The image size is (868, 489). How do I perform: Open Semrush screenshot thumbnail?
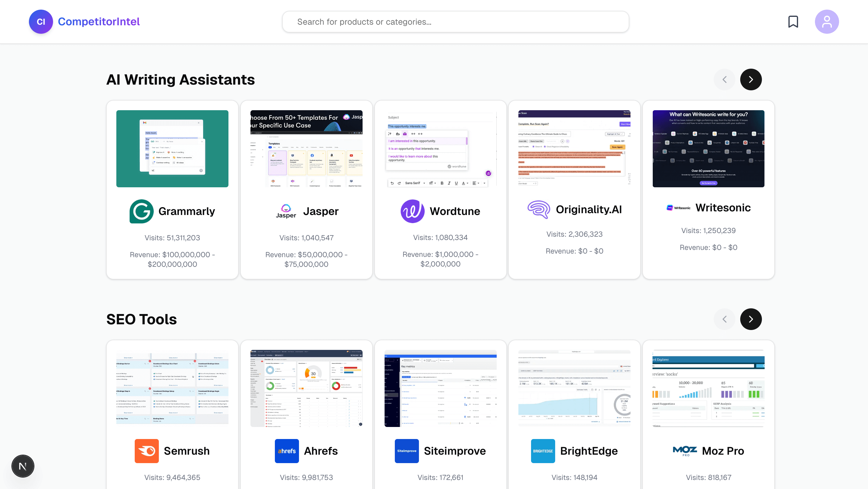coord(172,388)
